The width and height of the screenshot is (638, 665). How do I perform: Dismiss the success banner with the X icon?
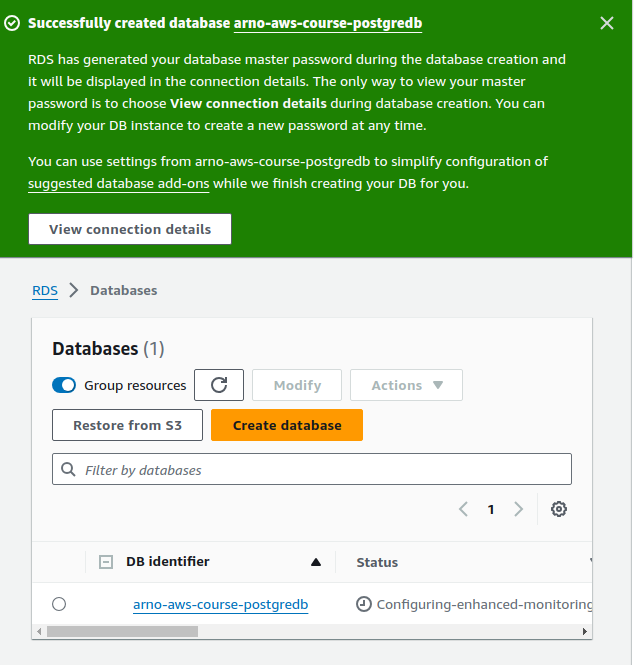607,23
